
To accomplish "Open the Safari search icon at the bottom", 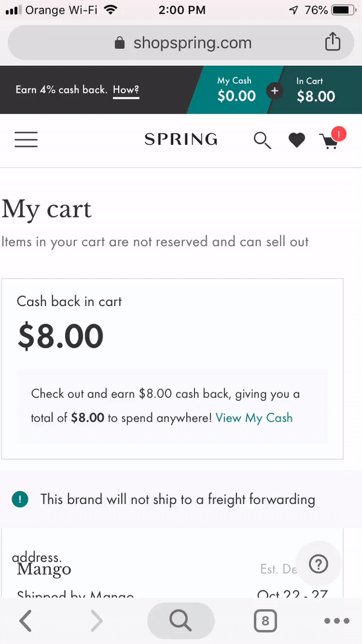I will click(180, 620).
